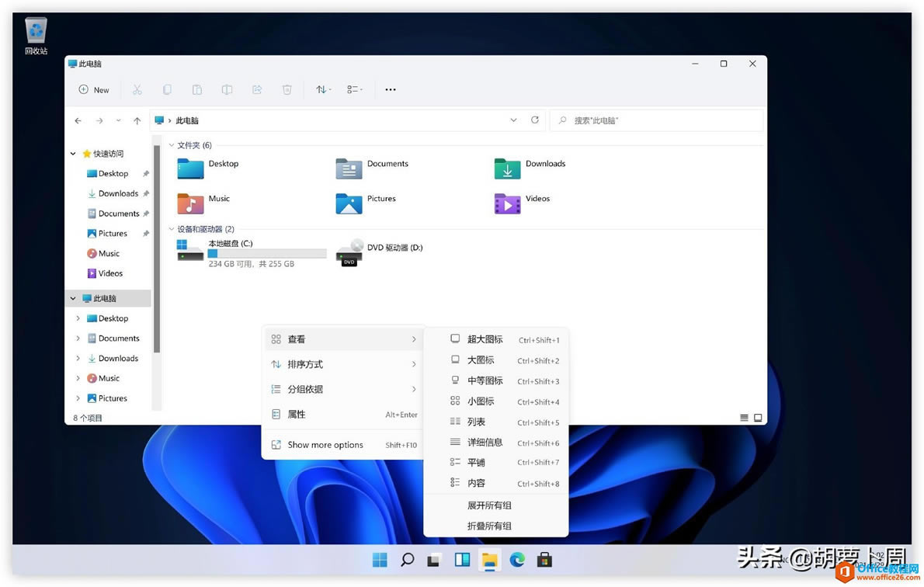The width and height of the screenshot is (924, 587).
Task: Open the Windows Start button on taskbar
Action: click(x=380, y=560)
